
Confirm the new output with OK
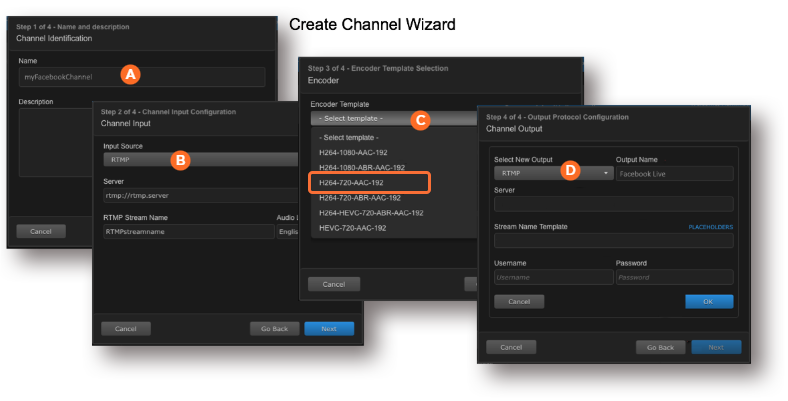709,301
